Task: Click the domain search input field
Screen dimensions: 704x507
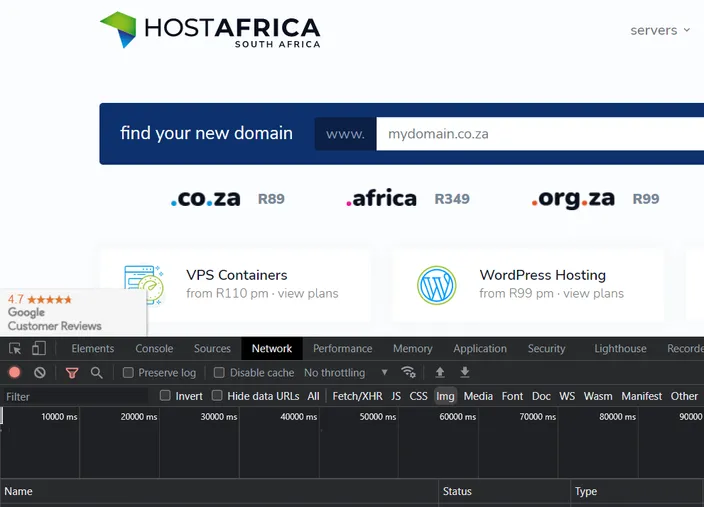Action: click(x=540, y=134)
